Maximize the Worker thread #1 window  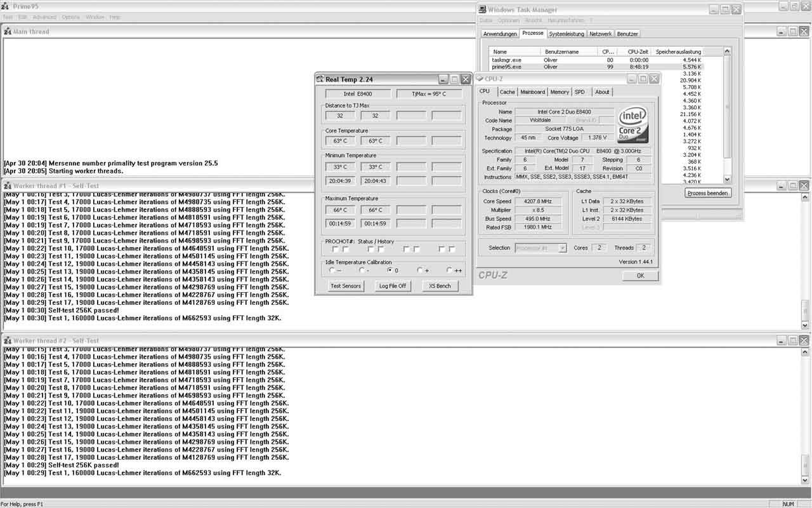click(x=793, y=185)
